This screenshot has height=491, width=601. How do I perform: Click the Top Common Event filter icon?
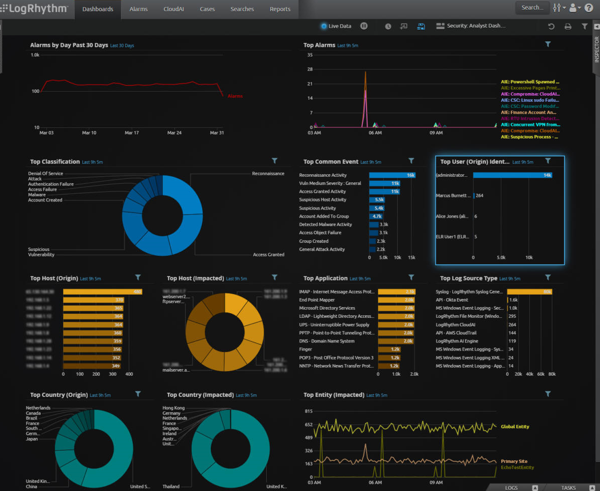[x=411, y=161]
